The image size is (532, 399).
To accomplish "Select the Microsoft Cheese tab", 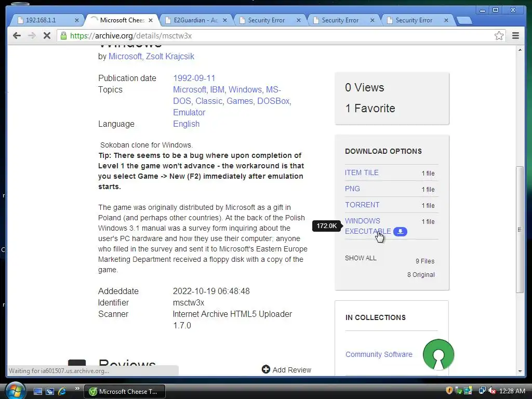I will coord(122,20).
